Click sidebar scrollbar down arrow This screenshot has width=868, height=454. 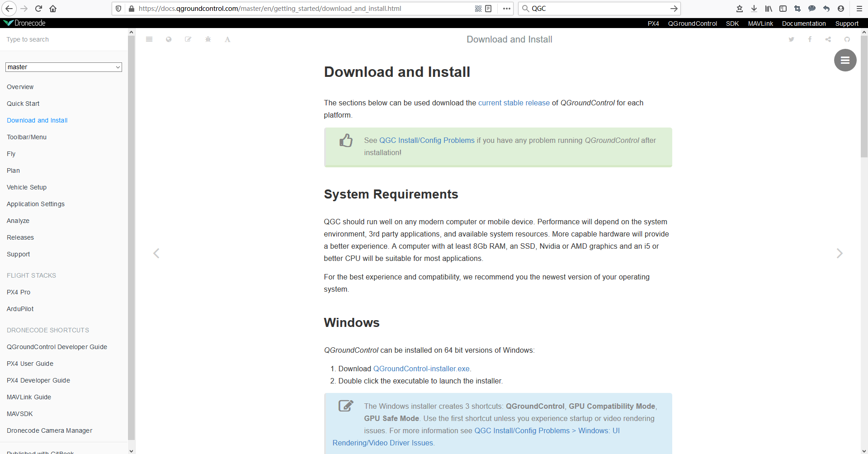131,450
